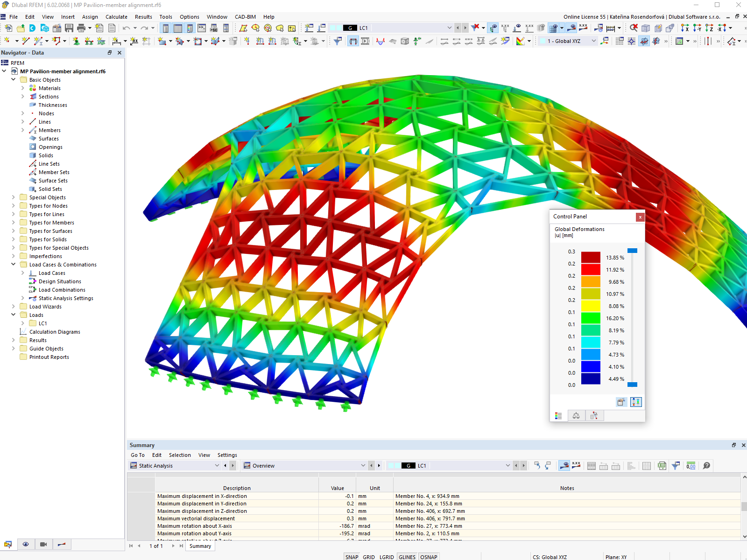Expand the Load Cases tree item
Image resolution: width=747 pixels, height=560 pixels.
[x=22, y=273]
